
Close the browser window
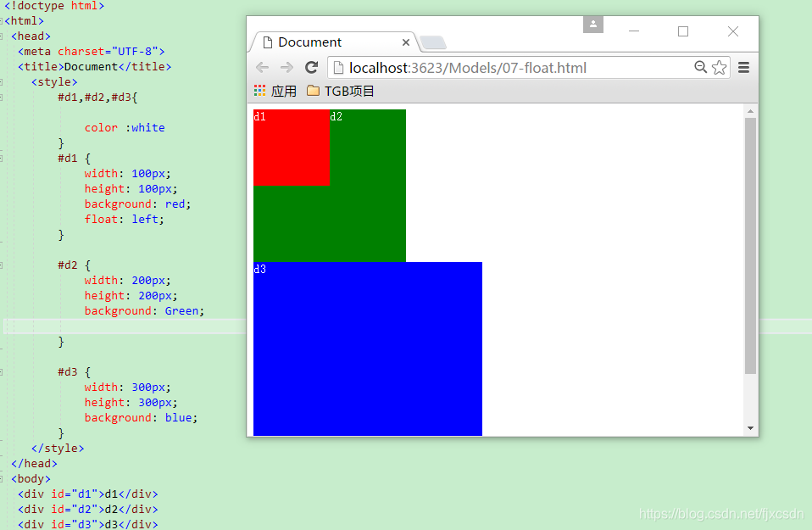point(733,31)
